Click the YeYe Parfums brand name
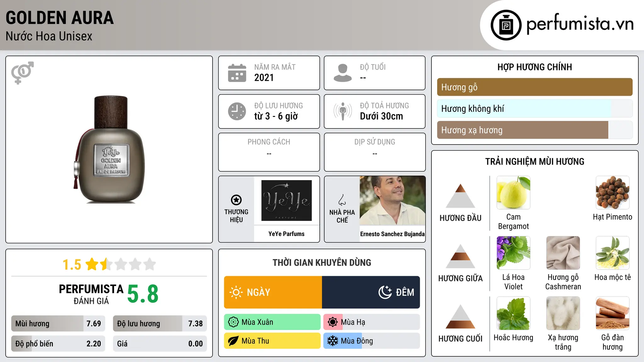This screenshot has width=644, height=362. (286, 234)
